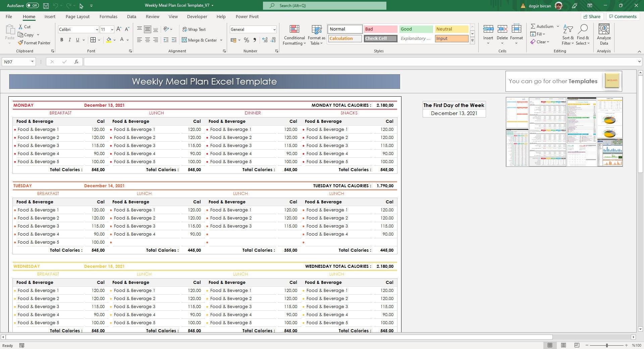Click Increase Decimal icon
This screenshot has height=349, width=644.
[x=265, y=40]
